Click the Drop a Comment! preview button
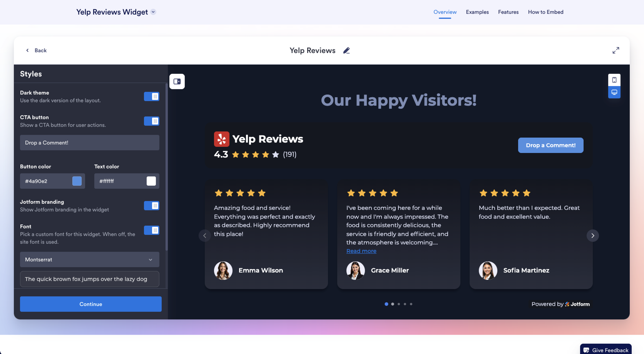Screen dimensions: 644x354 click(x=550, y=145)
